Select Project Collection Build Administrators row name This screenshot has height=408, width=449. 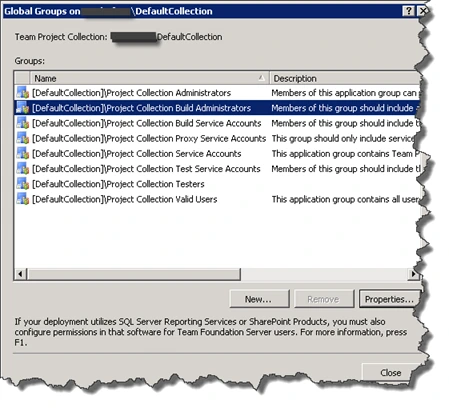point(141,108)
